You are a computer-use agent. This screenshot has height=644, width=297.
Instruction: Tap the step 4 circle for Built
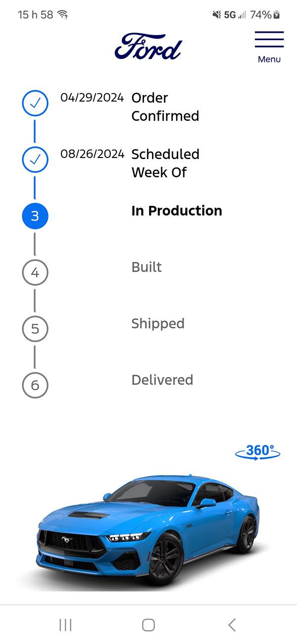pos(35,272)
